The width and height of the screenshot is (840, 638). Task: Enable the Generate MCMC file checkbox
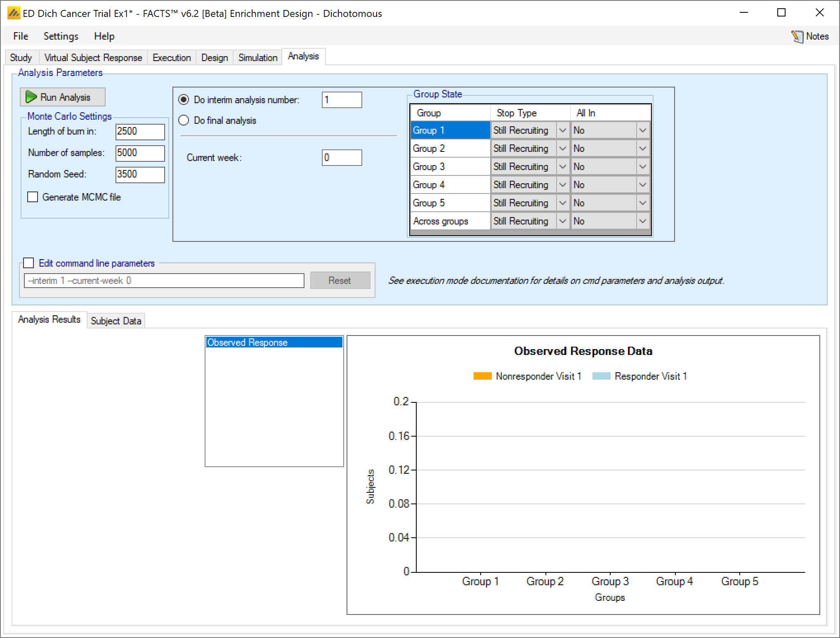[x=33, y=197]
